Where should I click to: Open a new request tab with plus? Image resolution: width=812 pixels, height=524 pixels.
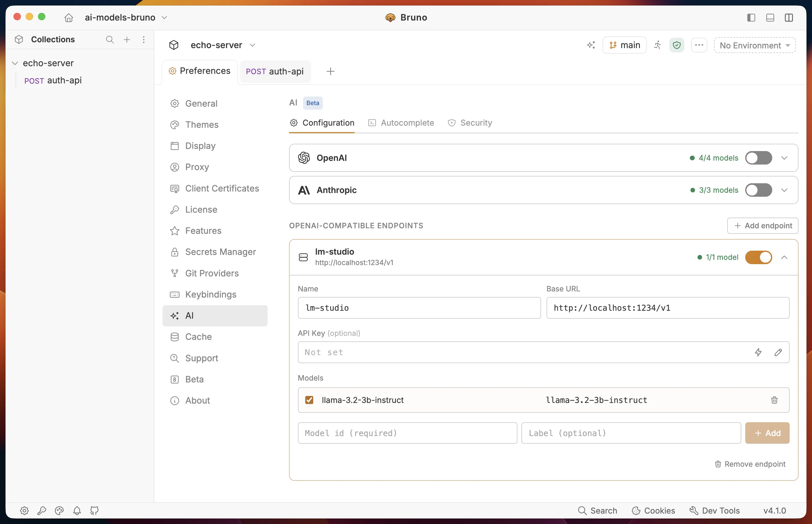pyautogui.click(x=330, y=71)
